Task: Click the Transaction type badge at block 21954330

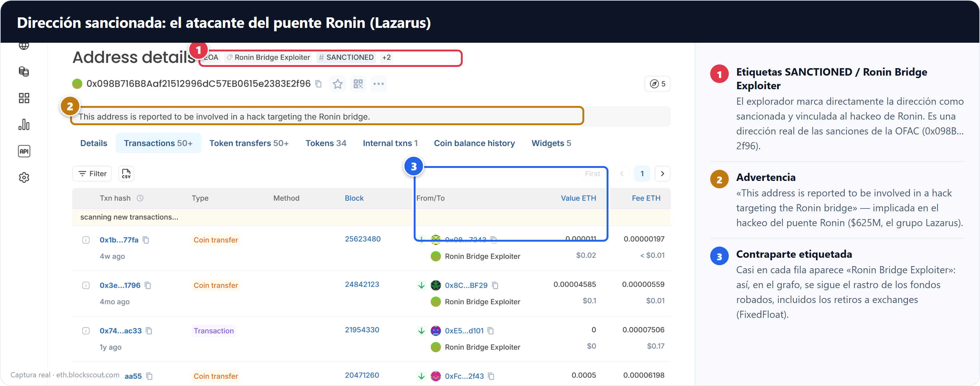Action: (213, 331)
